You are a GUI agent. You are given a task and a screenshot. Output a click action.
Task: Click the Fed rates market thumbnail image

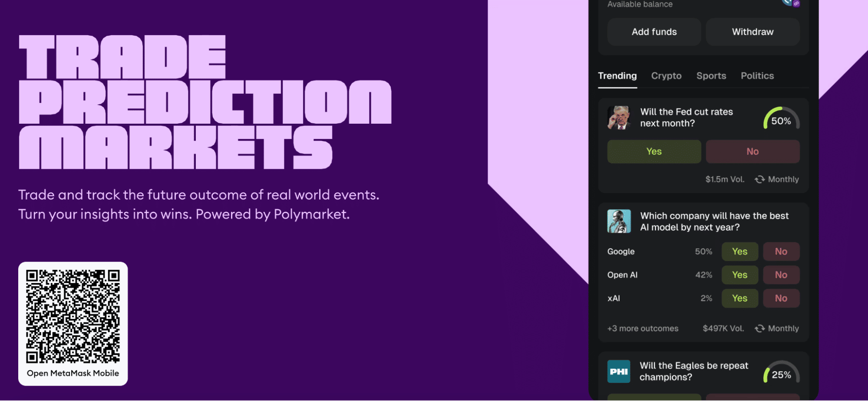[x=619, y=118]
